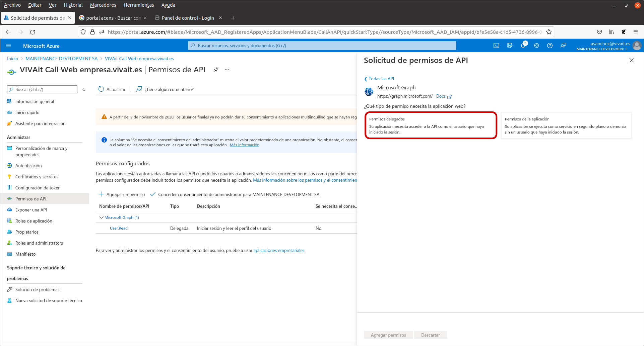Open the browser library icon

[611, 32]
